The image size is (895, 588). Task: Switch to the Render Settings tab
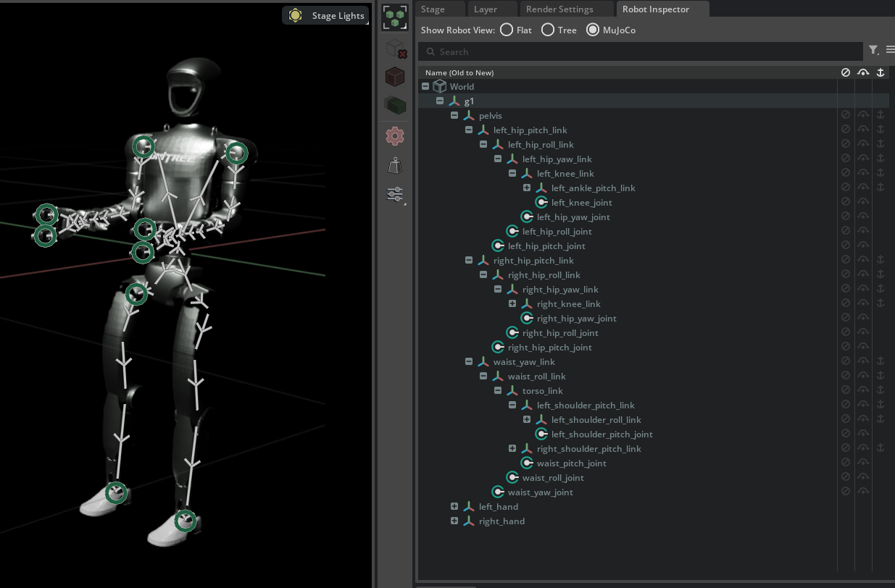click(x=559, y=9)
